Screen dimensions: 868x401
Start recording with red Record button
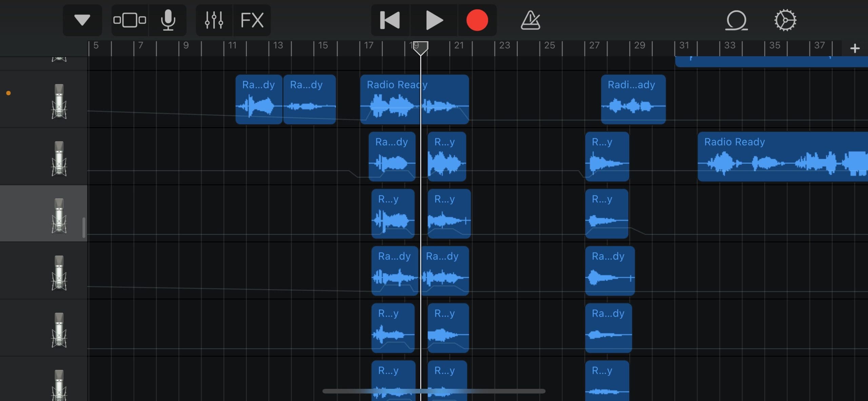tap(477, 20)
